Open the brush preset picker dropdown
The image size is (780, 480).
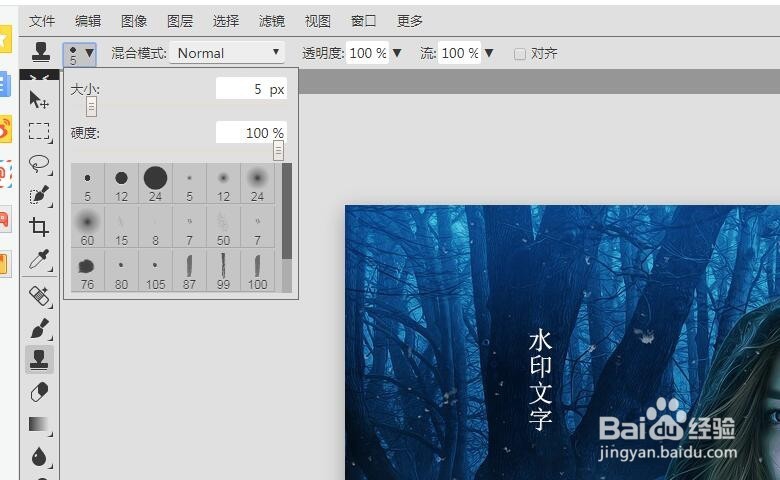click(x=80, y=54)
